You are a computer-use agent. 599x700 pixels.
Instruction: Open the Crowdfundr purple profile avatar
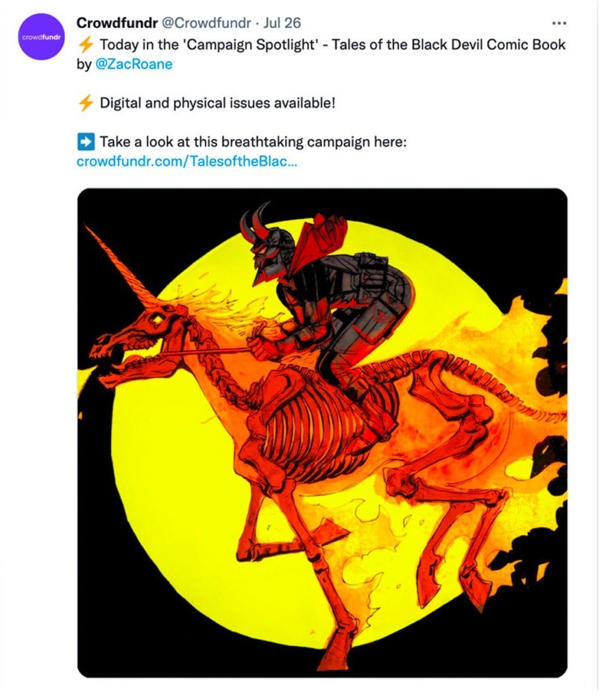[42, 36]
